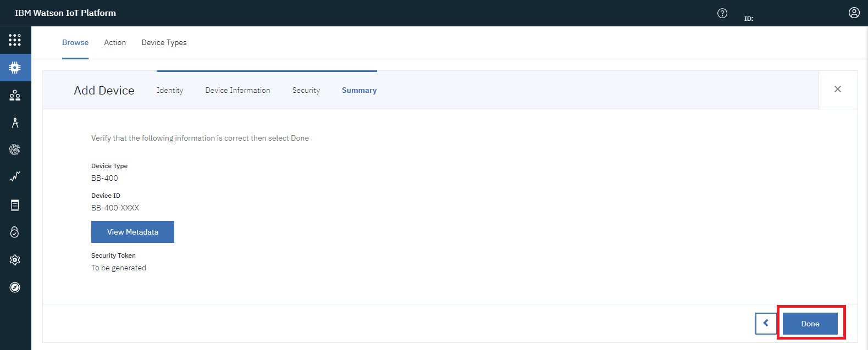Open the Members icon in sidebar

click(15, 95)
